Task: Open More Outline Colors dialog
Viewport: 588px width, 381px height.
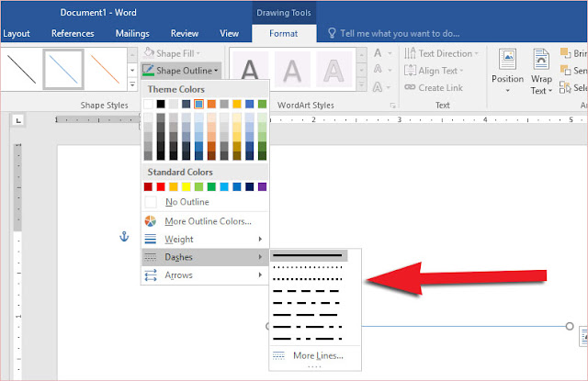Action: point(205,221)
